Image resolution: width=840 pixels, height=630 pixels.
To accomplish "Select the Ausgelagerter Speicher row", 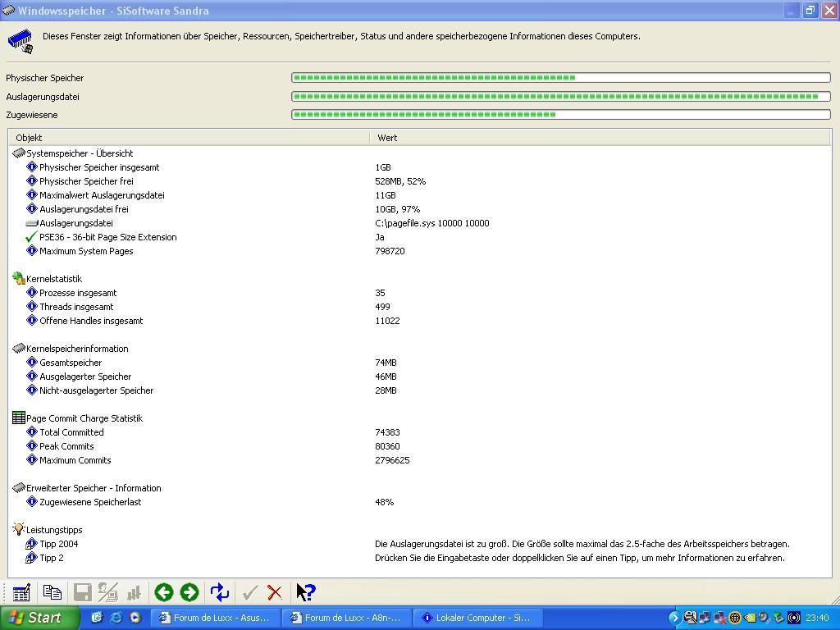I will (x=419, y=376).
